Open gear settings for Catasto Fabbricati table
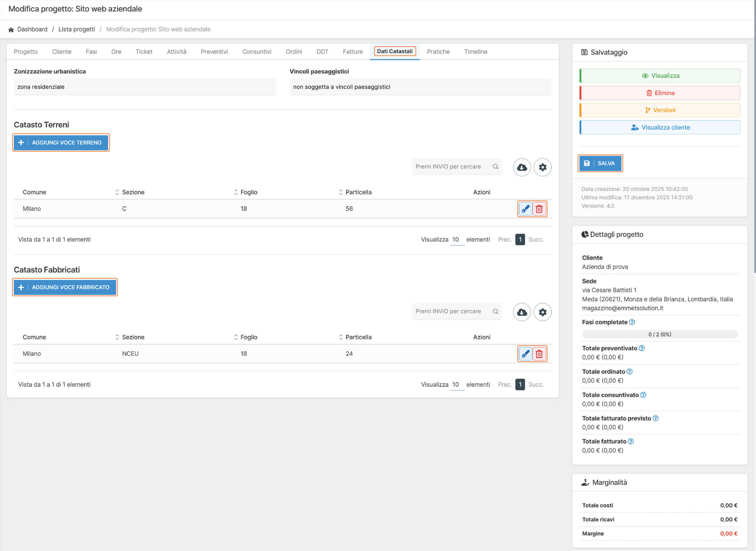 [542, 312]
